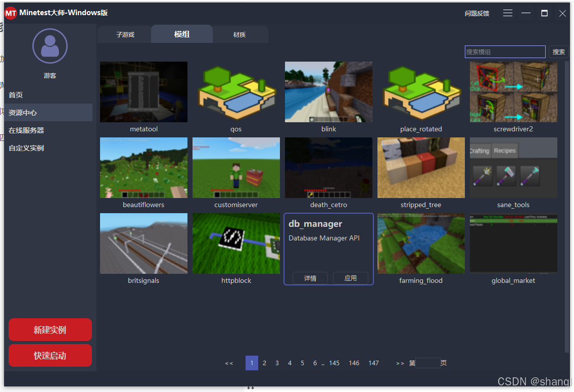Jump to page 3 in pagination
This screenshot has width=574, height=392.
click(277, 363)
